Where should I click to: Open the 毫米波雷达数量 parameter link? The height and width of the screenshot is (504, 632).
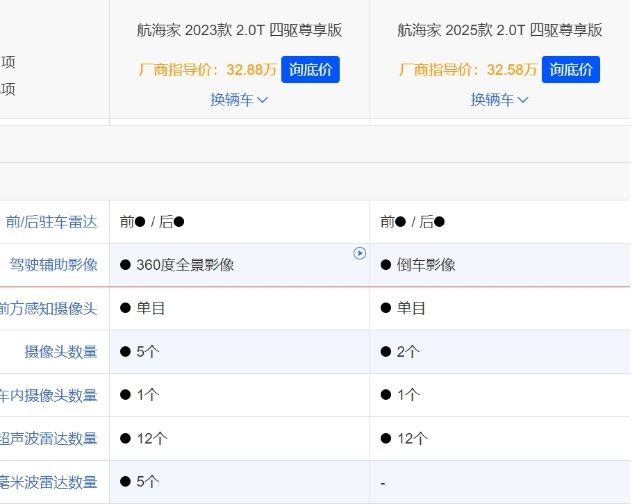pyautogui.click(x=48, y=482)
